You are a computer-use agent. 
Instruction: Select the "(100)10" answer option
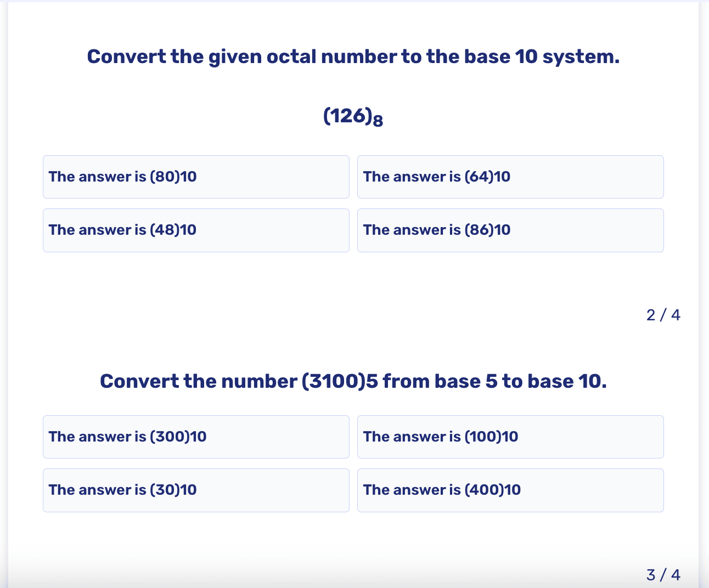tap(510, 437)
